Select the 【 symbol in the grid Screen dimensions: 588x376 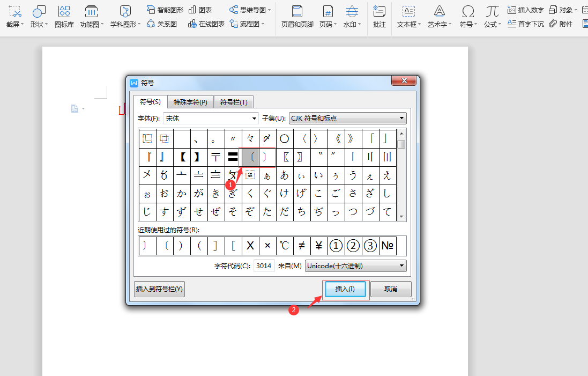coord(182,157)
